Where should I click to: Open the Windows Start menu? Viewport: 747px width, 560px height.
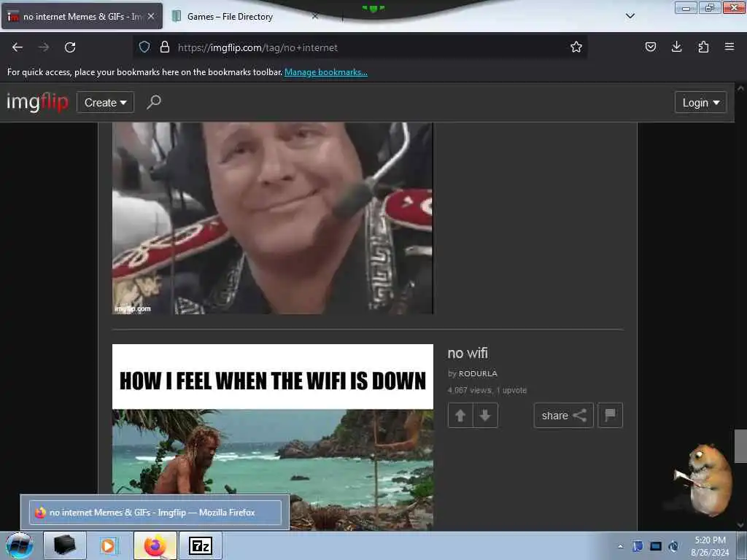[x=20, y=545]
